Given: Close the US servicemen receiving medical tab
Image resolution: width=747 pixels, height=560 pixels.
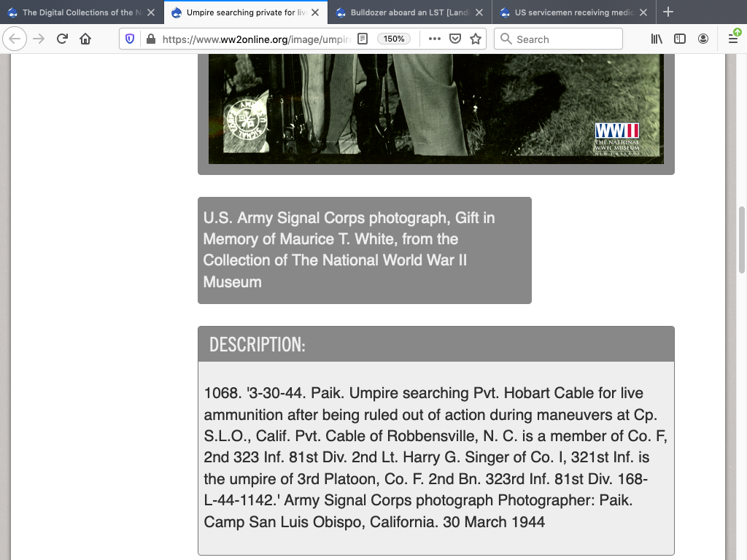Looking at the screenshot, I should click(643, 12).
